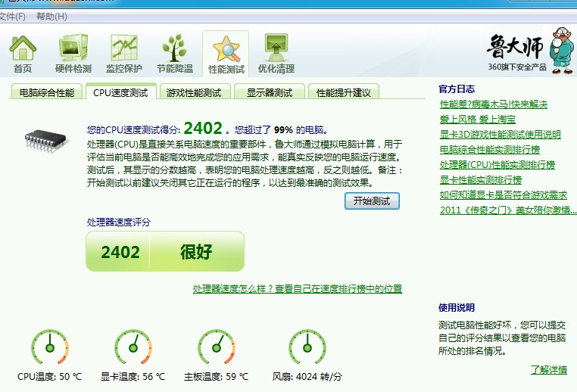Click the 风扇 speed gauge dial
Viewport: 577px width, 392px height.
[x=307, y=347]
